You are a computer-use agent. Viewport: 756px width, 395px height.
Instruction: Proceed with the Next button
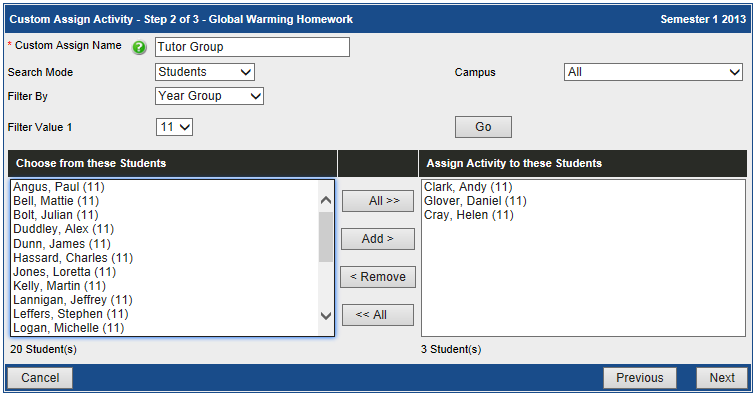(x=722, y=378)
